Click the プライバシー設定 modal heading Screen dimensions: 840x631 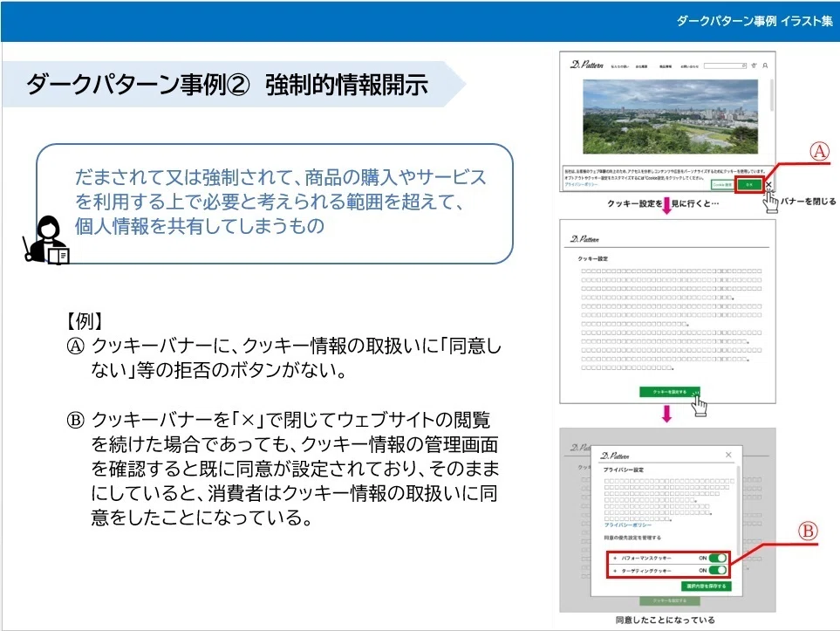623,470
